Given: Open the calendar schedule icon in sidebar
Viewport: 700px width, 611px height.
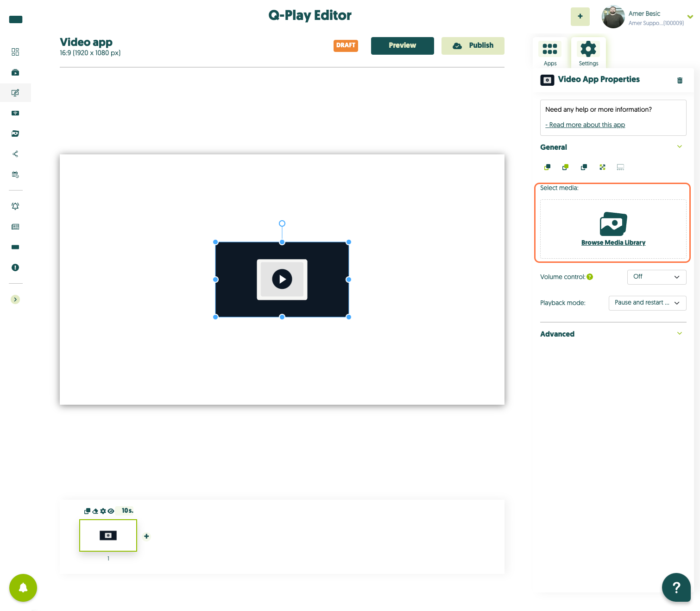Looking at the screenshot, I should click(15, 174).
